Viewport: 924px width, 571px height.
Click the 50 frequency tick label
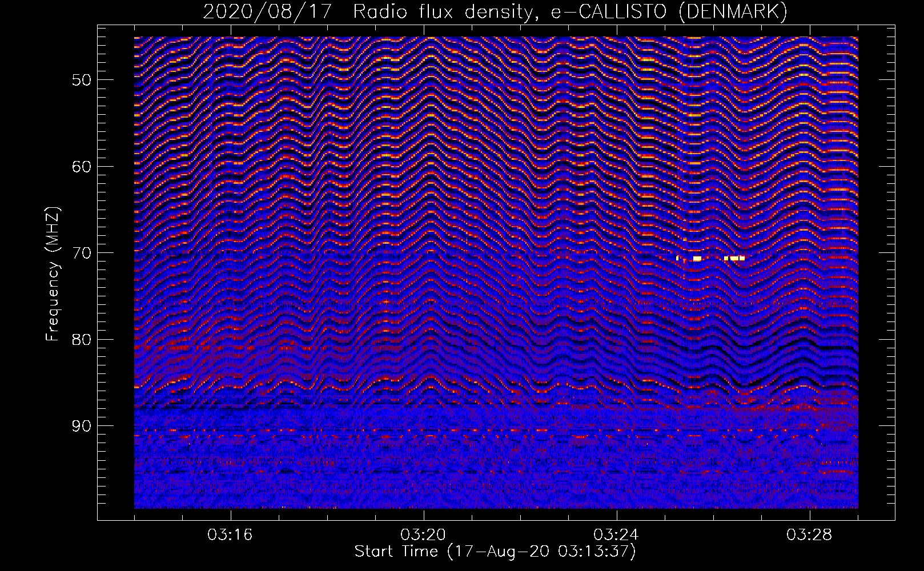(82, 80)
